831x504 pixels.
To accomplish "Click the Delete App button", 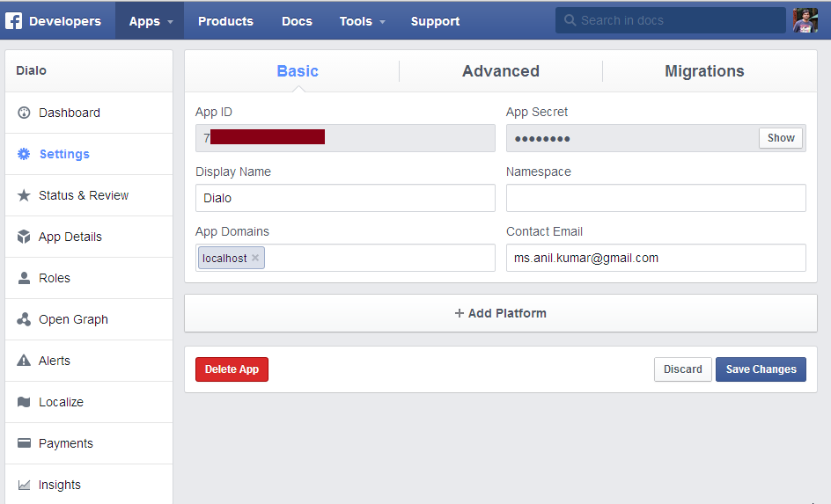I will (232, 369).
